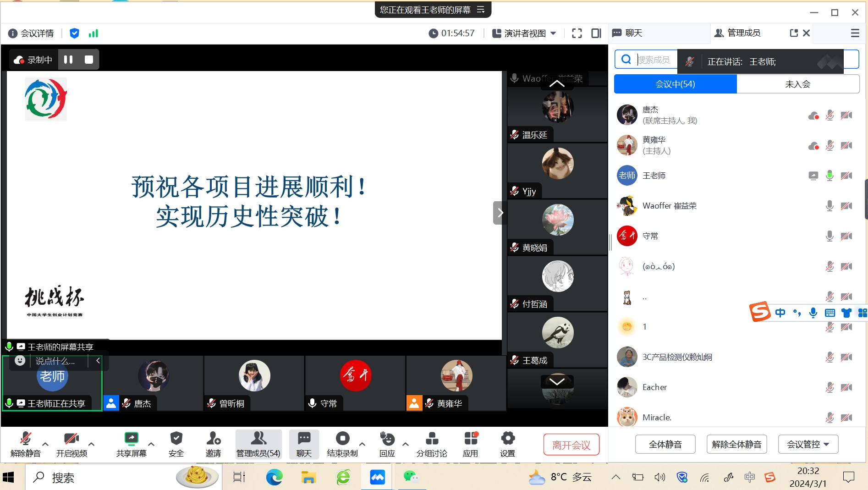The height and width of the screenshot is (490, 868).
Task: Click Leave Meeting (离开会议) button
Action: coord(571,445)
